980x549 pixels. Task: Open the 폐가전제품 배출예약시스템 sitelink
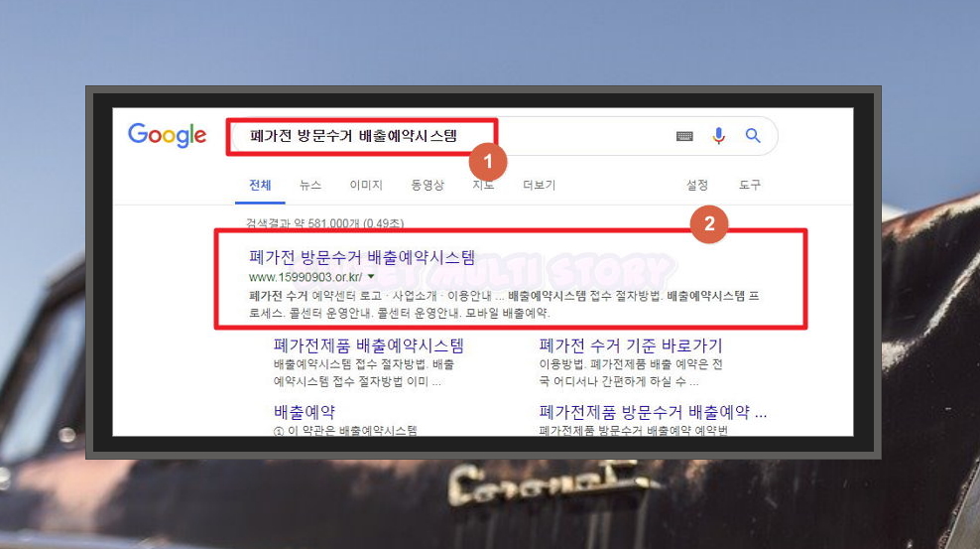(369, 345)
